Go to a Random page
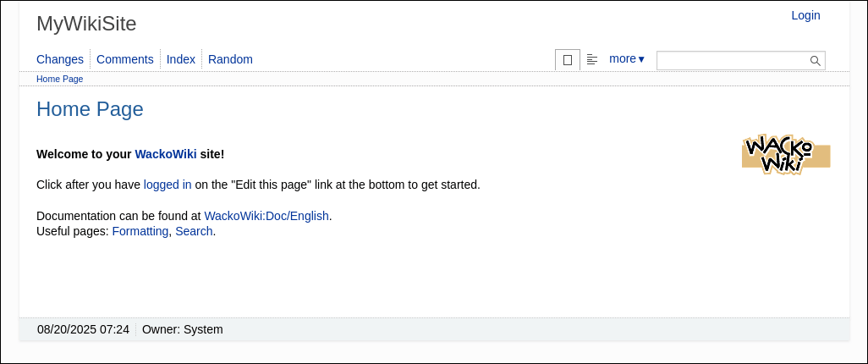Screen dimensions: 868x364 pos(230,59)
